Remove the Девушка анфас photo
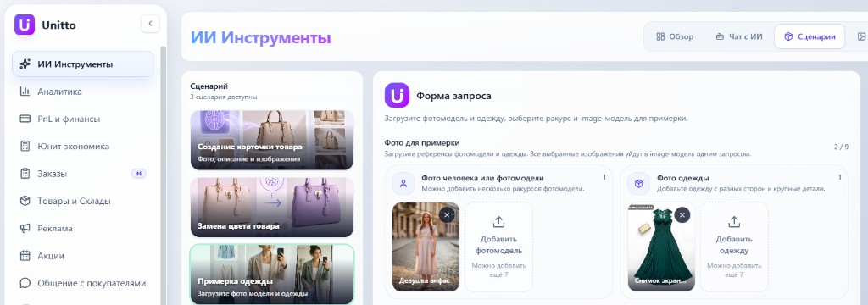Viewport: 868px width, 305px height. (x=447, y=215)
